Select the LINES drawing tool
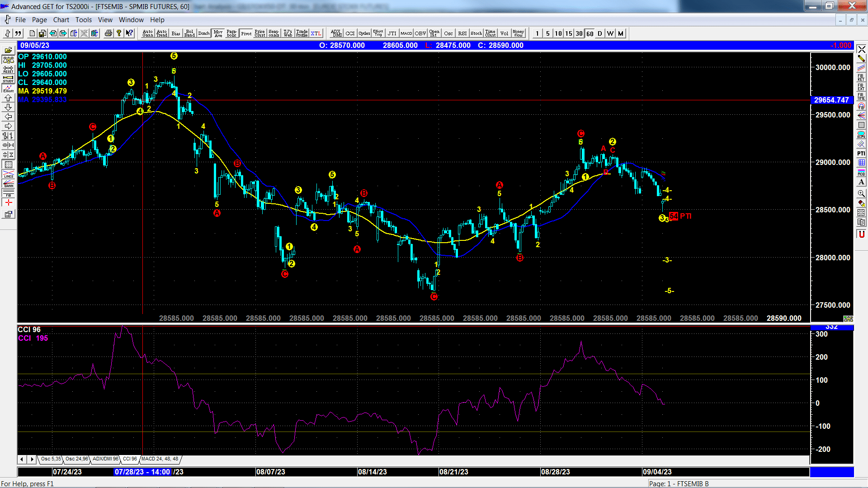This screenshot has height=488, width=868. pyautogui.click(x=8, y=174)
